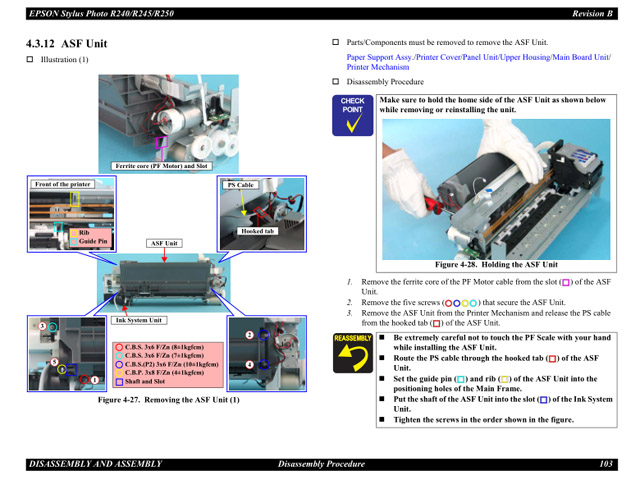Click the checkbox bullet beside Illustration (1)
Image resolution: width=640 pixels, height=480 pixels.
[x=30, y=61]
